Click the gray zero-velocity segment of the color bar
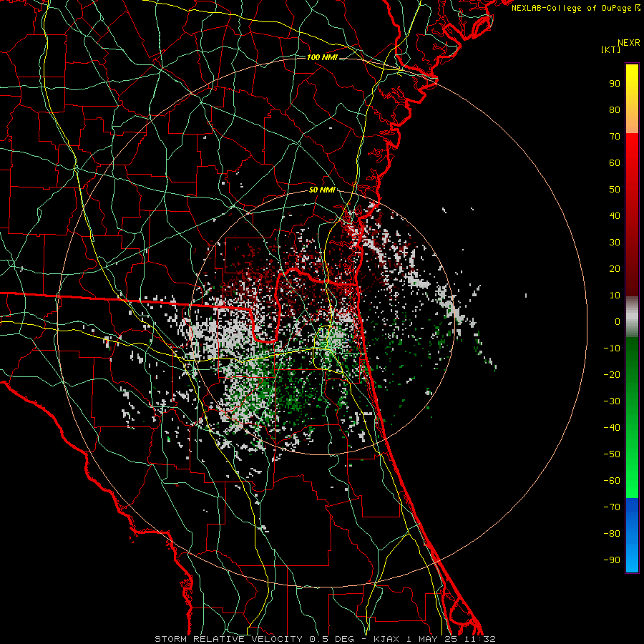 (x=632, y=317)
